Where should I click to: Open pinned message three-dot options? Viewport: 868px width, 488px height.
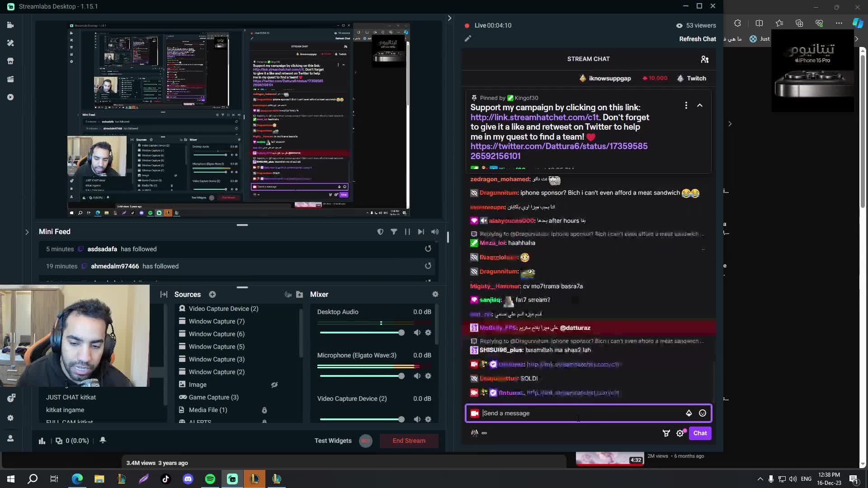[x=686, y=105]
